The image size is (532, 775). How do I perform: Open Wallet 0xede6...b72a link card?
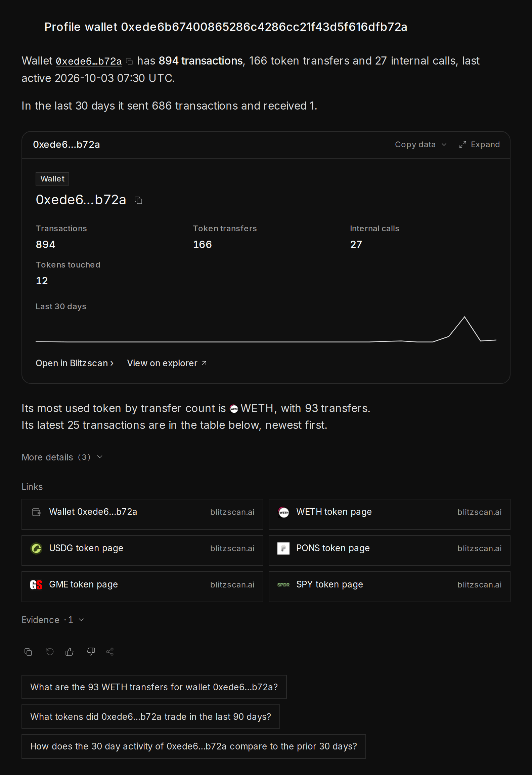pos(142,514)
